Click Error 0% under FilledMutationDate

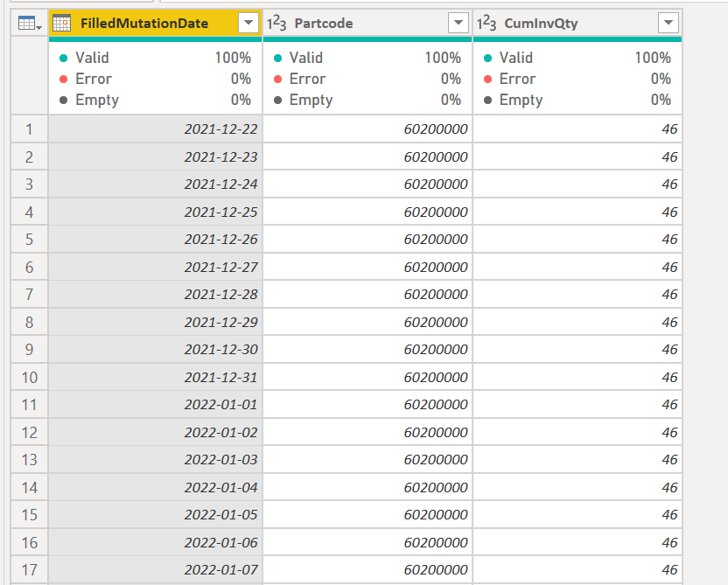click(x=156, y=79)
